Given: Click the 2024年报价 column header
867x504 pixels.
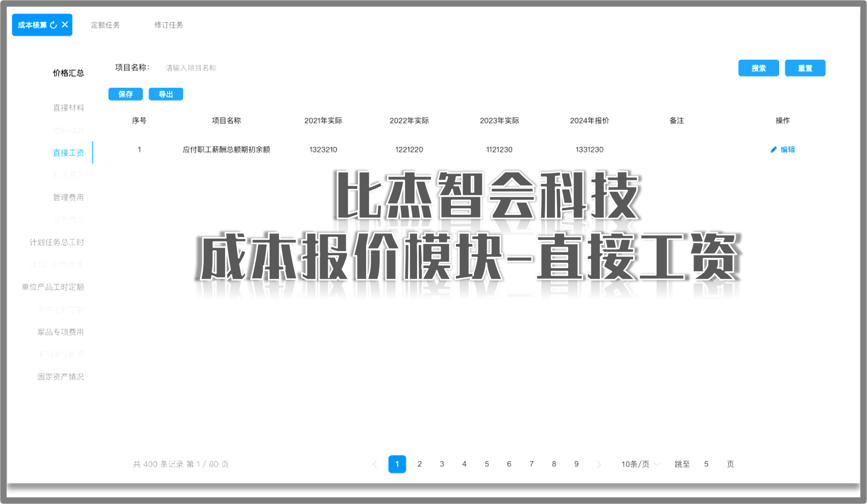Looking at the screenshot, I should (589, 121).
